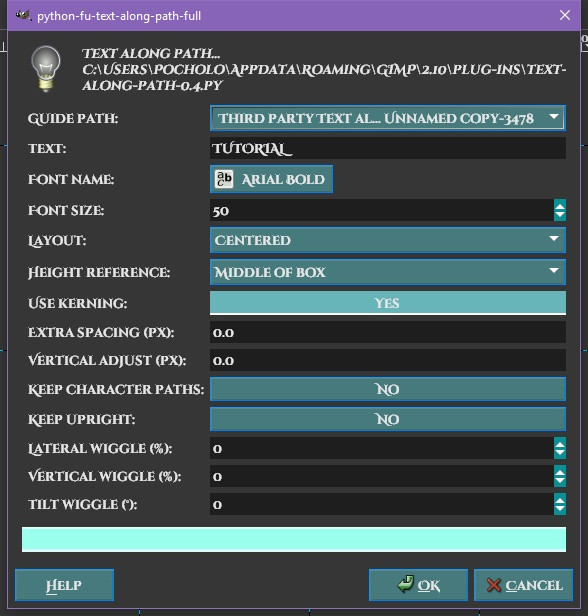Image resolution: width=588 pixels, height=616 pixels.
Task: Toggle Use Kerning YES button
Action: tap(388, 303)
